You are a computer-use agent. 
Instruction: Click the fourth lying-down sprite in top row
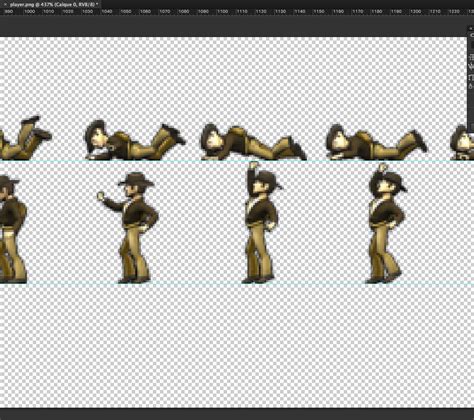pos(376,143)
